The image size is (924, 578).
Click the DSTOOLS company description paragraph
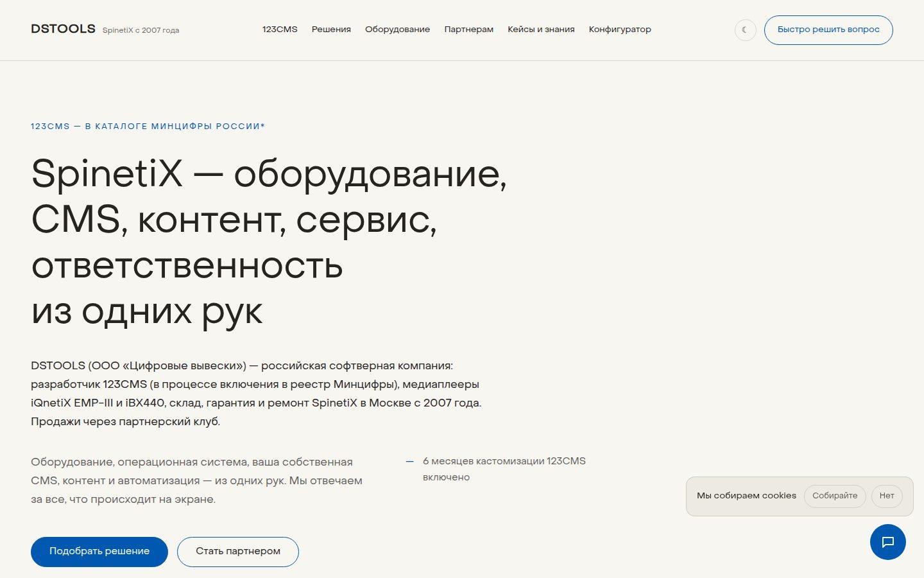[256, 394]
